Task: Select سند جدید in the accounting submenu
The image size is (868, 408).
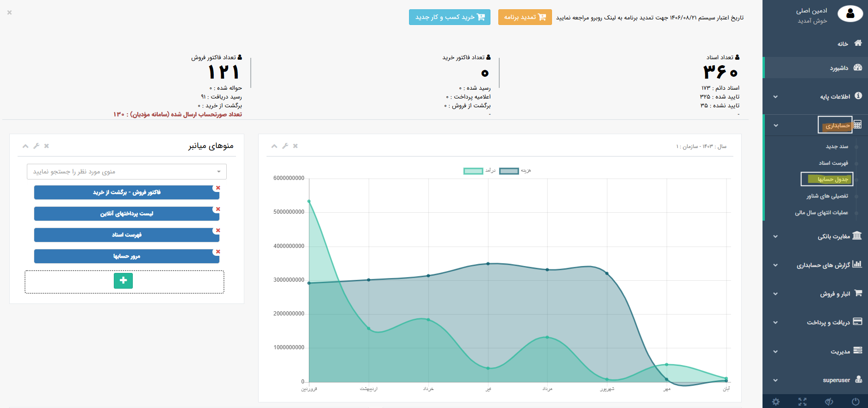Action: (x=837, y=146)
